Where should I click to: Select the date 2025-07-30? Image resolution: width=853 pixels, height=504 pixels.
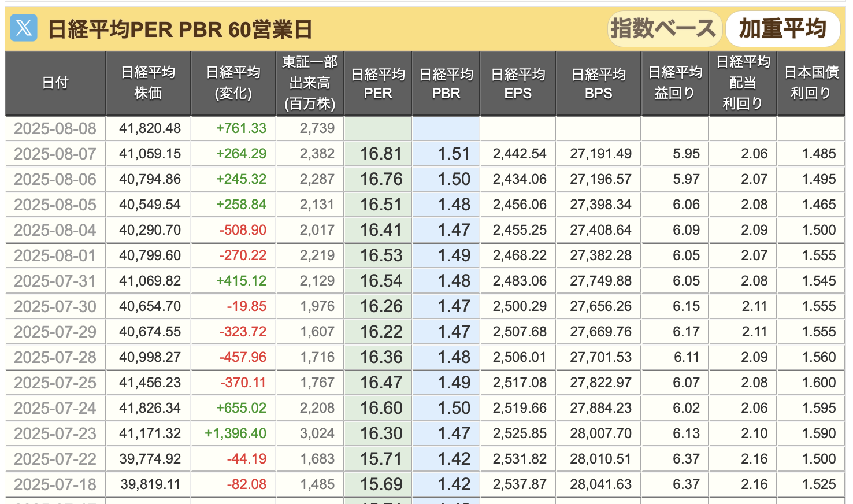55,306
